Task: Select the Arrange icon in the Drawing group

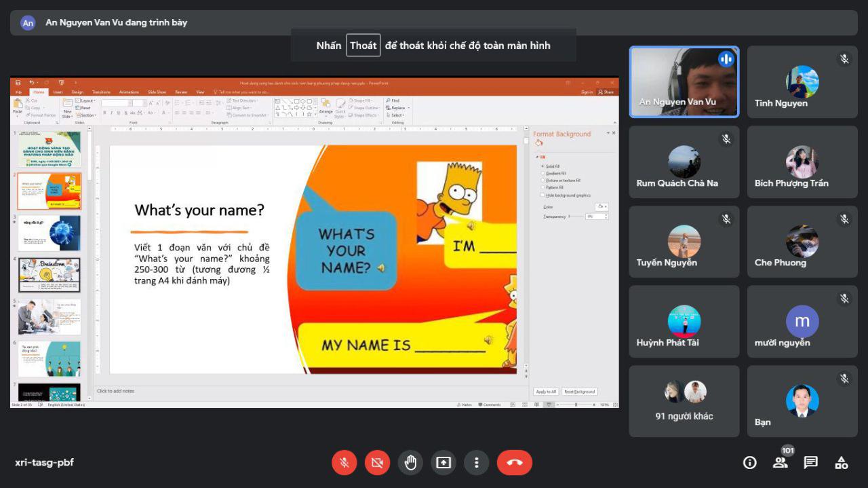Action: pos(326,103)
